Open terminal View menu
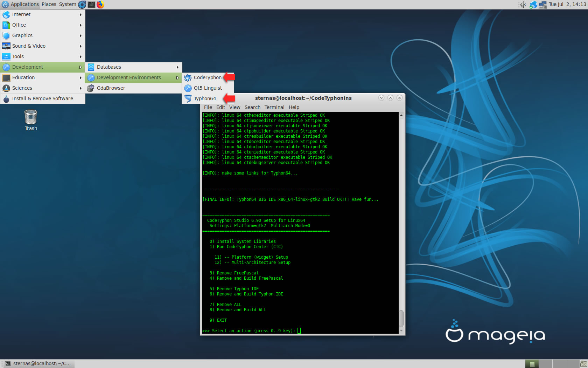 234,107
